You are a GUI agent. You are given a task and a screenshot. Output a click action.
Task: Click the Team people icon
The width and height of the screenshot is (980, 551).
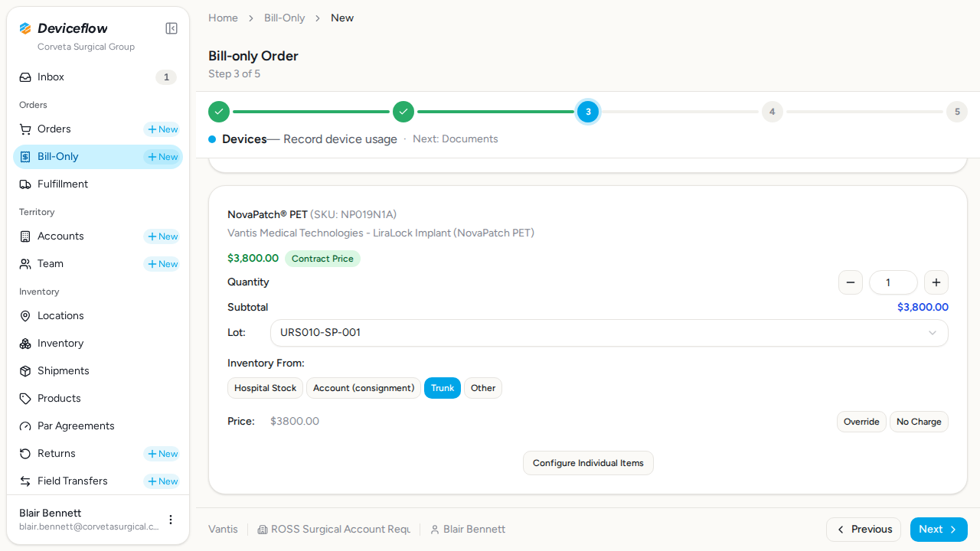pyautogui.click(x=25, y=264)
